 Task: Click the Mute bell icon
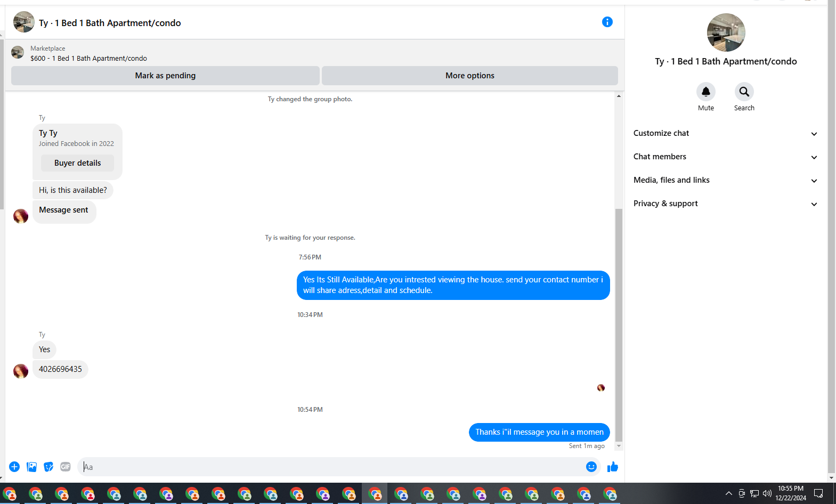pos(706,92)
